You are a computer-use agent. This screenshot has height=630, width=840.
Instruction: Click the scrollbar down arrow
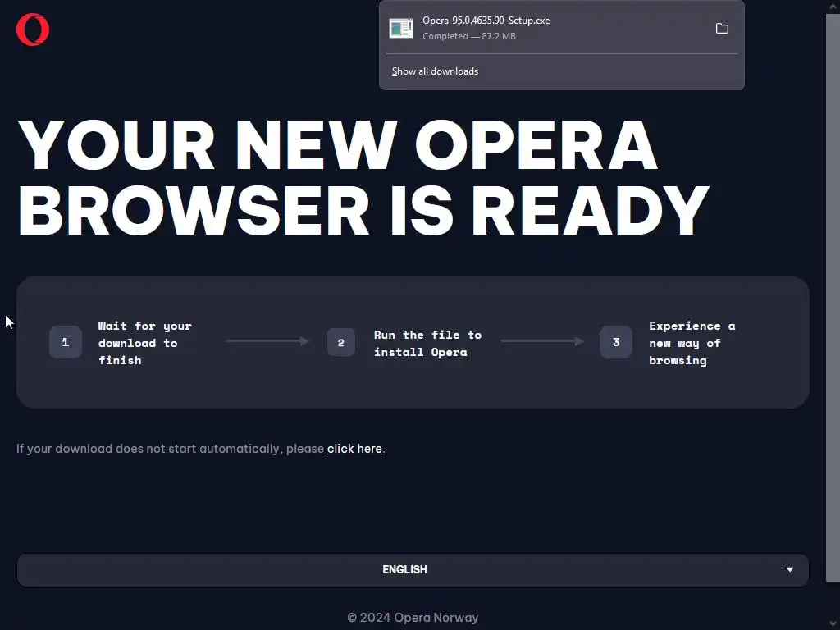pos(833,623)
